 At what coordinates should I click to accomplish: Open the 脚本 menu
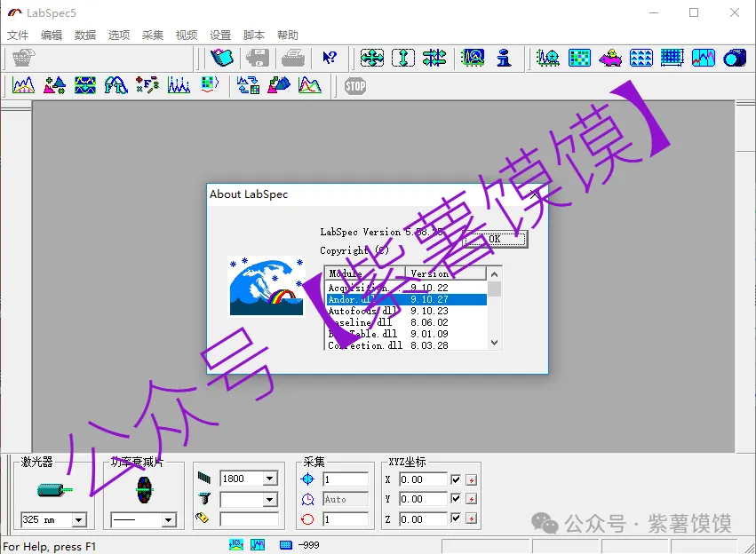click(254, 36)
